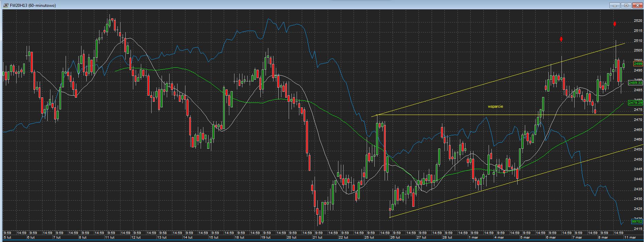The width and height of the screenshot is (644, 242).
Task: Select the "1 mar" date on time axis
Action: click(x=473, y=238)
